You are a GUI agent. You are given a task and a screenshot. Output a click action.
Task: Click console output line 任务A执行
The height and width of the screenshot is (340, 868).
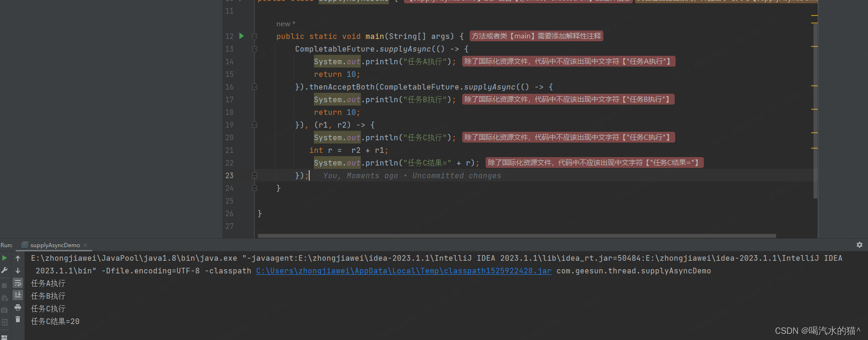[48, 283]
